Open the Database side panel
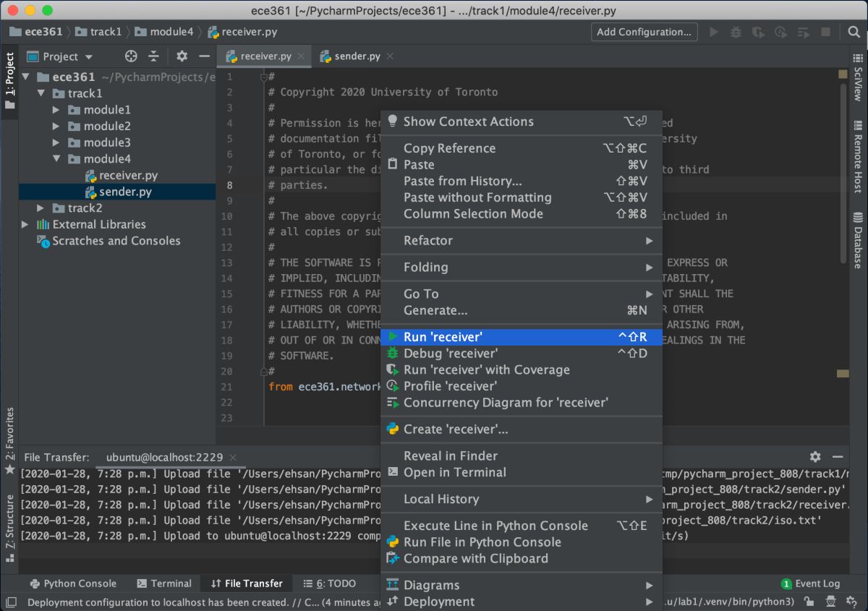This screenshot has height=611, width=868. (859, 242)
